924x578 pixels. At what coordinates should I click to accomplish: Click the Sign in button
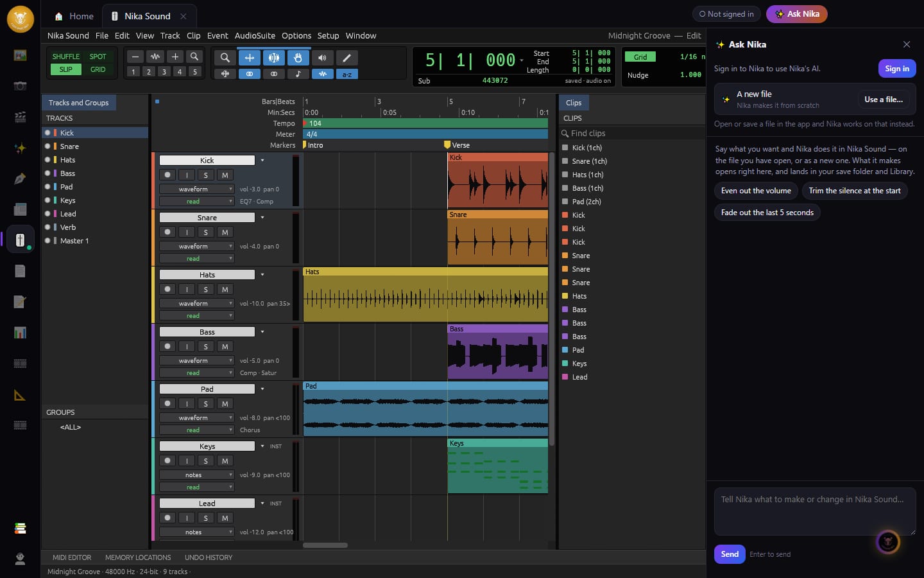pos(897,69)
